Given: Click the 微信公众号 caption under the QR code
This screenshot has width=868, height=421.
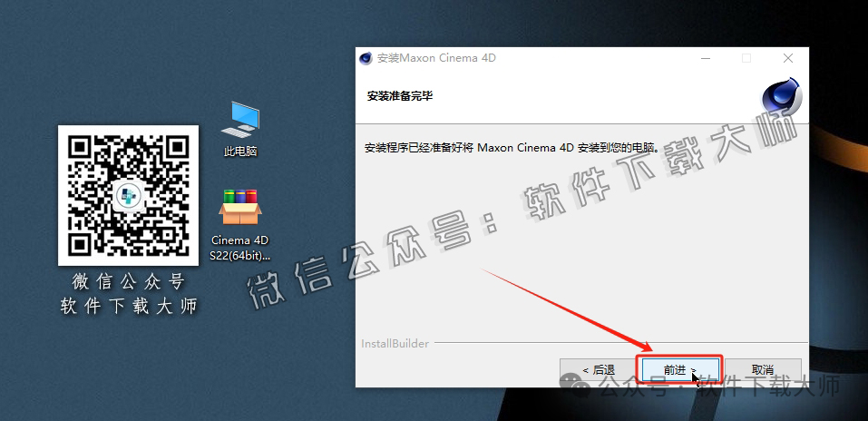Looking at the screenshot, I should (128, 282).
